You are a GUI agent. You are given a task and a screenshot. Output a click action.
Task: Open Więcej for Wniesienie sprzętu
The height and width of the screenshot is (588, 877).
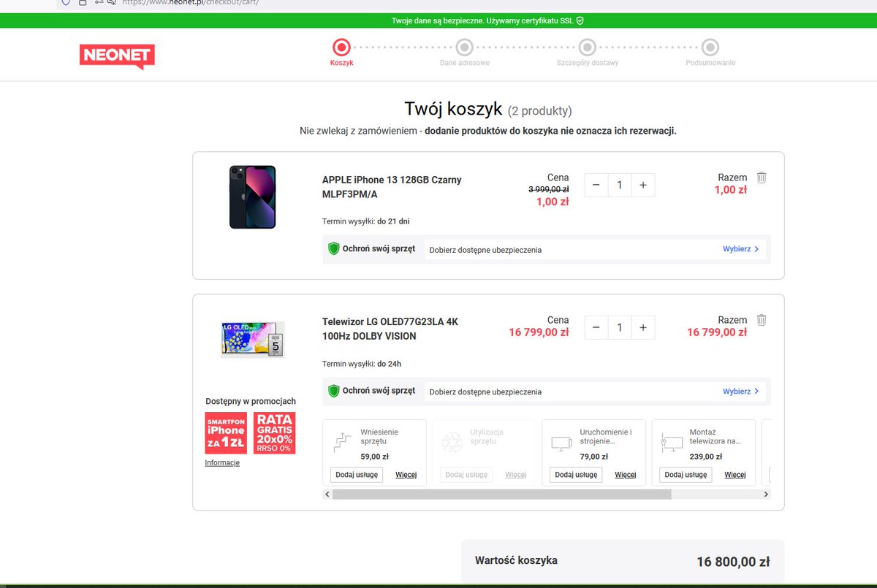(406, 475)
